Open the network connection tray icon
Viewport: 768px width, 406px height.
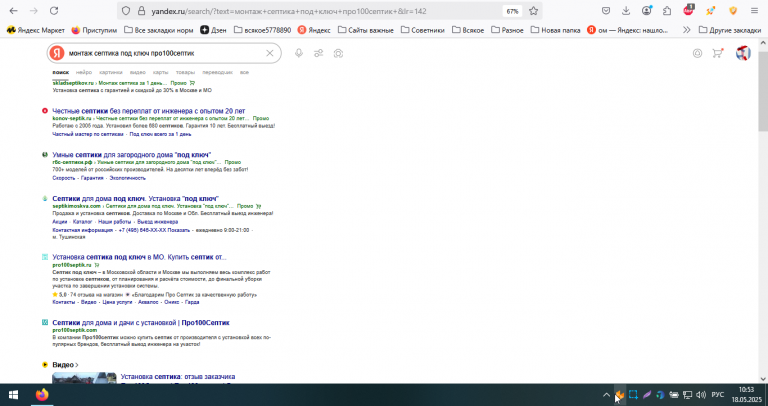coord(687,395)
